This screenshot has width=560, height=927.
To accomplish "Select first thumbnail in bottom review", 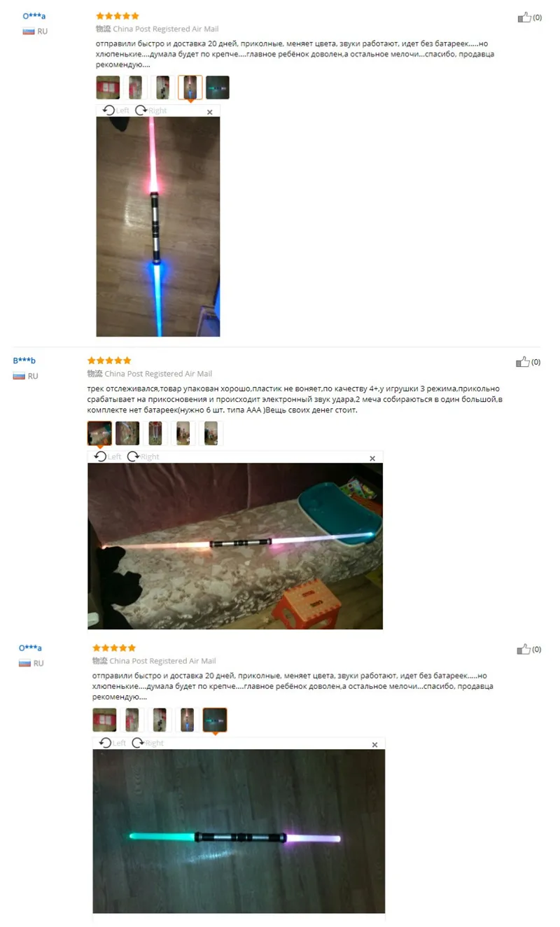I will (x=104, y=720).
